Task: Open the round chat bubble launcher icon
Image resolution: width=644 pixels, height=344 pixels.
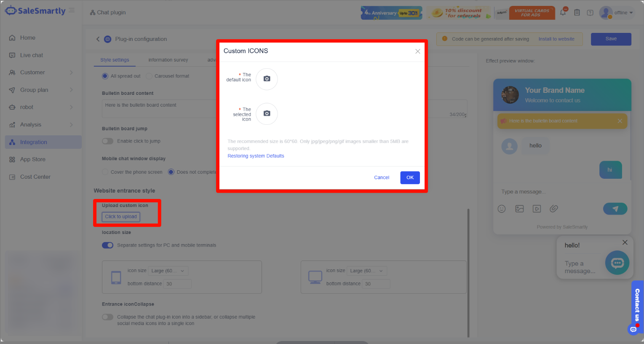Action: [617, 263]
